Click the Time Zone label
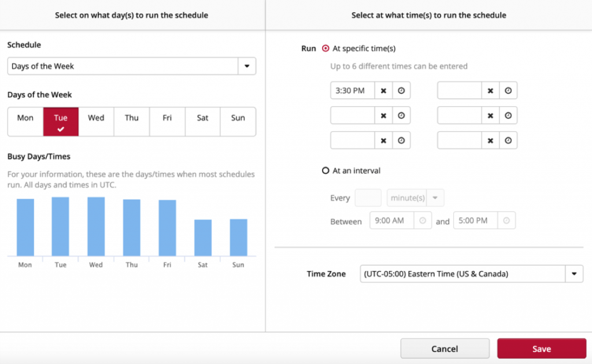Viewport: 592px width, 364px height. click(x=326, y=274)
